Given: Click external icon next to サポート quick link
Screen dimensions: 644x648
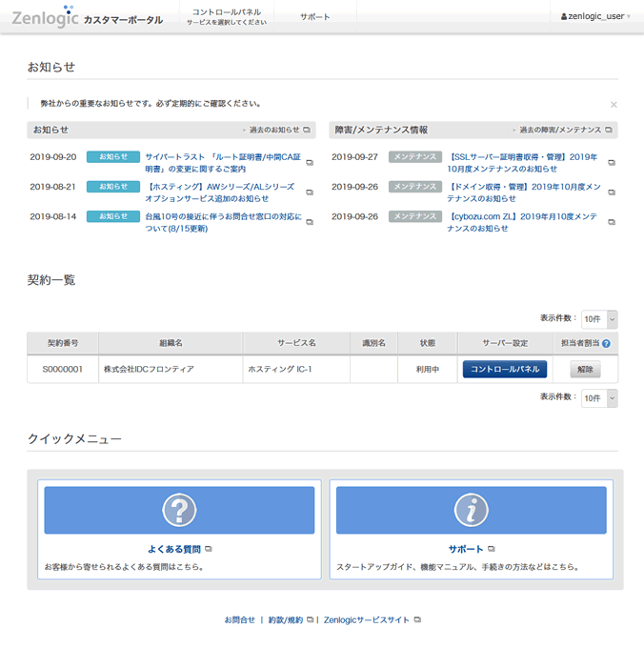Looking at the screenshot, I should point(491,549).
